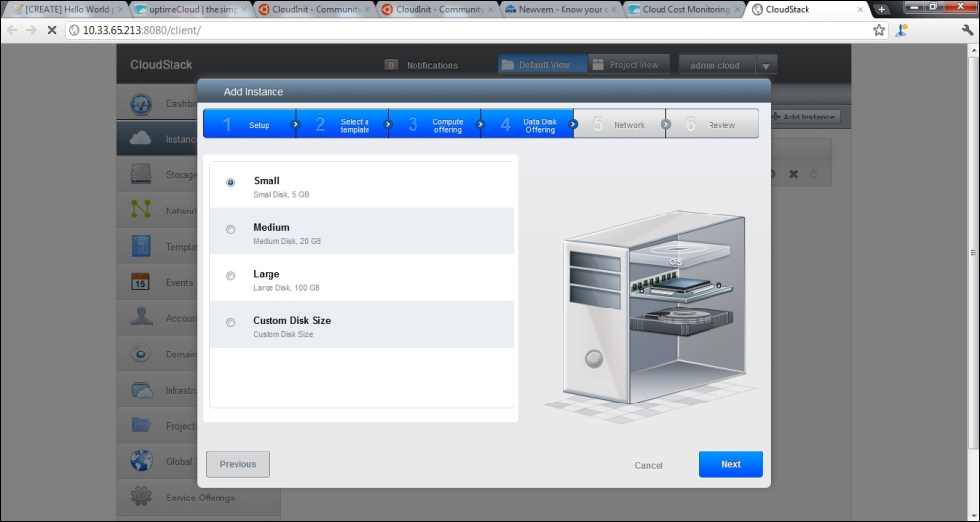Go to wizard step 3 Compute offering

click(x=435, y=124)
